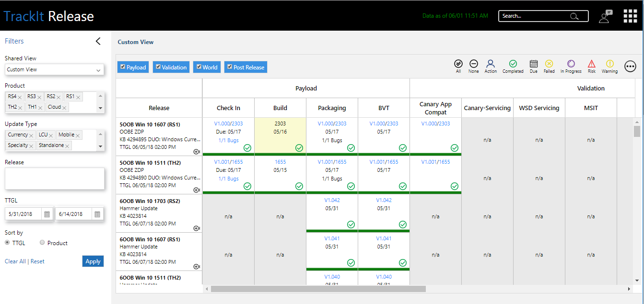644x304 pixels.
Task: Click the Due calendar filter icon
Action: (534, 64)
